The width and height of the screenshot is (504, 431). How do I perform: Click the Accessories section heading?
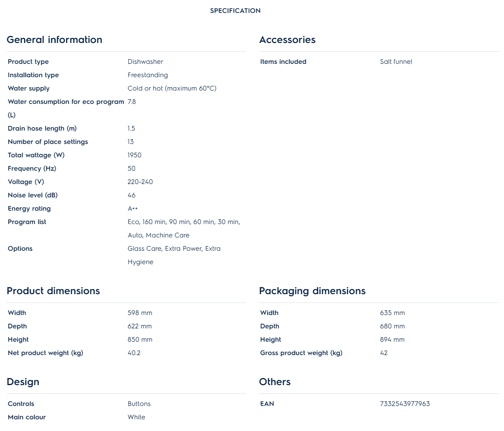tap(287, 40)
